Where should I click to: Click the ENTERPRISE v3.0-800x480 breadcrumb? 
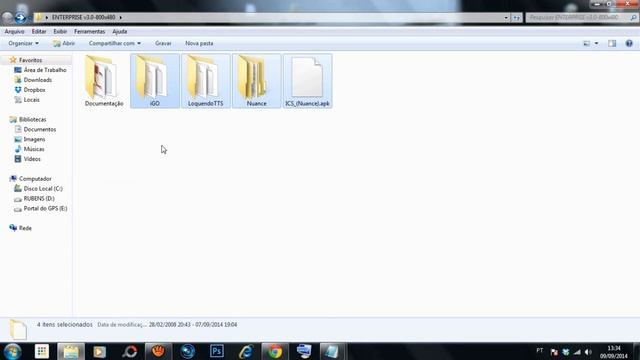83,18
